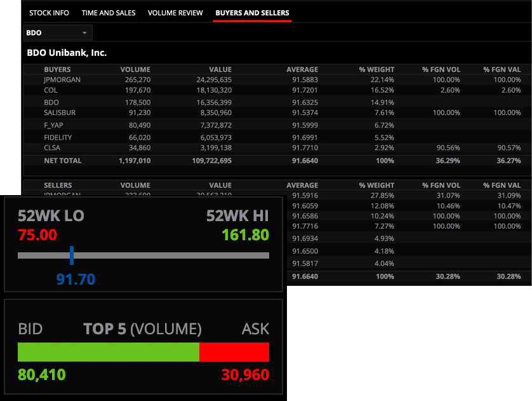Sort buyers table by % FGN VOL header

point(441,69)
